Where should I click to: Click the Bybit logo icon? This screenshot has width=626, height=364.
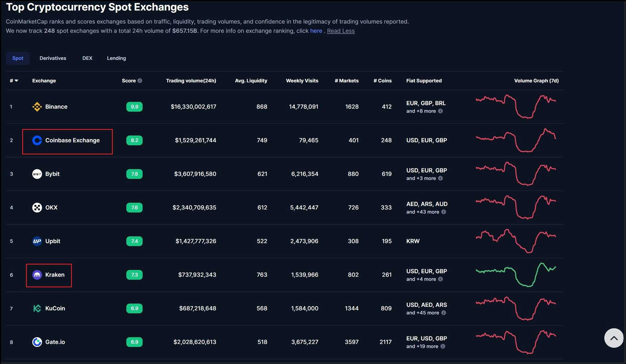(x=37, y=174)
